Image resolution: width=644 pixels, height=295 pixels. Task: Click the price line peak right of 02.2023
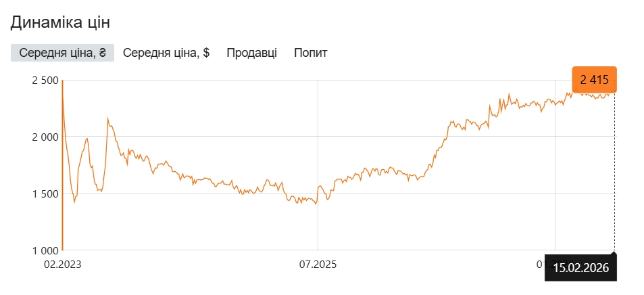[108, 119]
